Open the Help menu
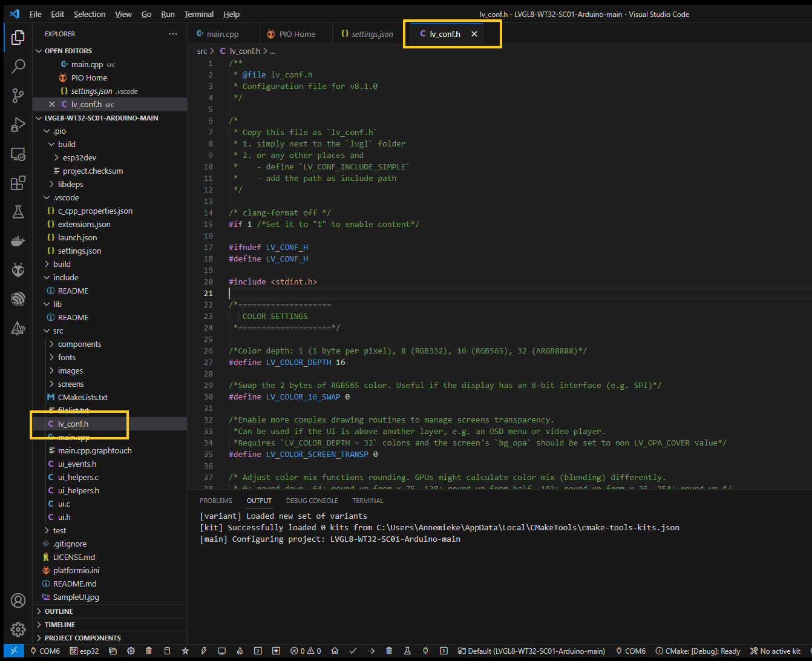This screenshot has height=661, width=812. (231, 14)
